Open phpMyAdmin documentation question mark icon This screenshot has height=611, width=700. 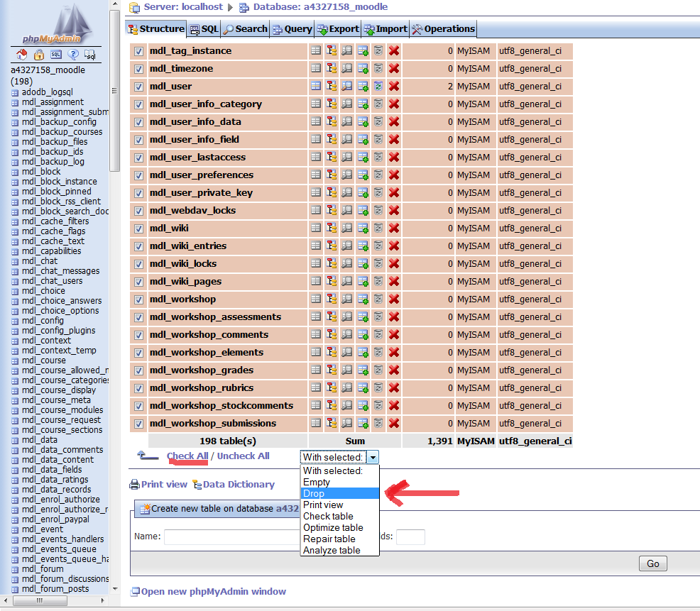73,55
